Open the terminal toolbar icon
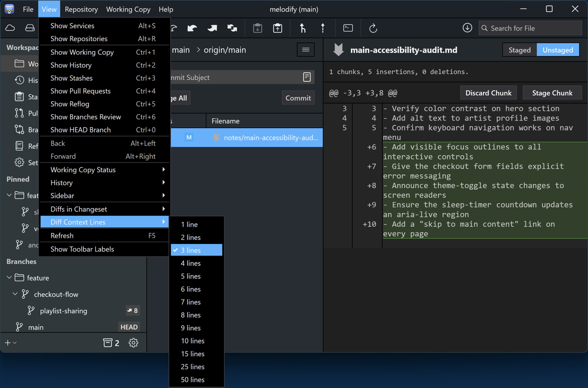 click(348, 28)
